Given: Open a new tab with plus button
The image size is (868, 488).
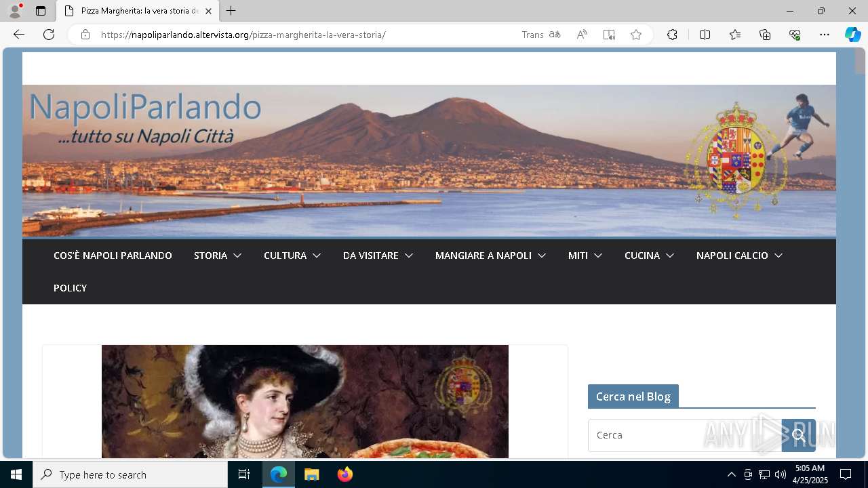Looking at the screenshot, I should (231, 11).
